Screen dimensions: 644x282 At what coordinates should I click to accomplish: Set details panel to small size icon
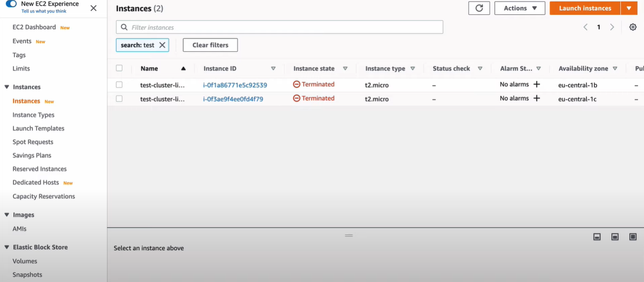click(597, 237)
